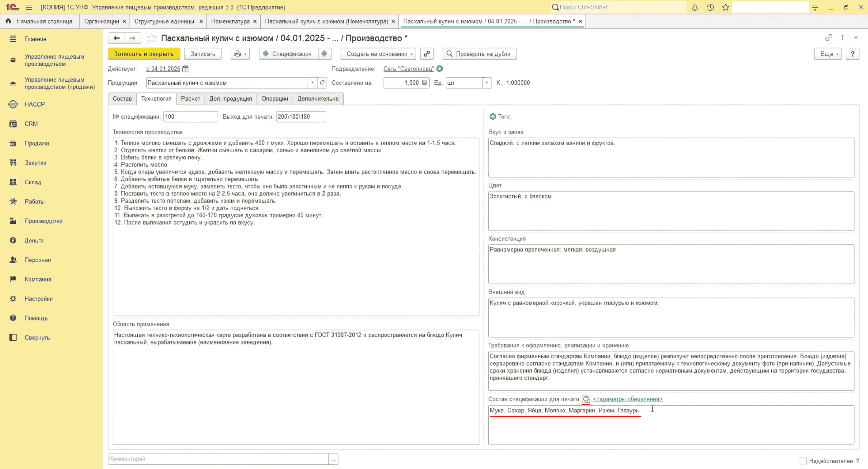The image size is (868, 469).
Task: Open the notifications bell icon
Action: (x=695, y=7)
